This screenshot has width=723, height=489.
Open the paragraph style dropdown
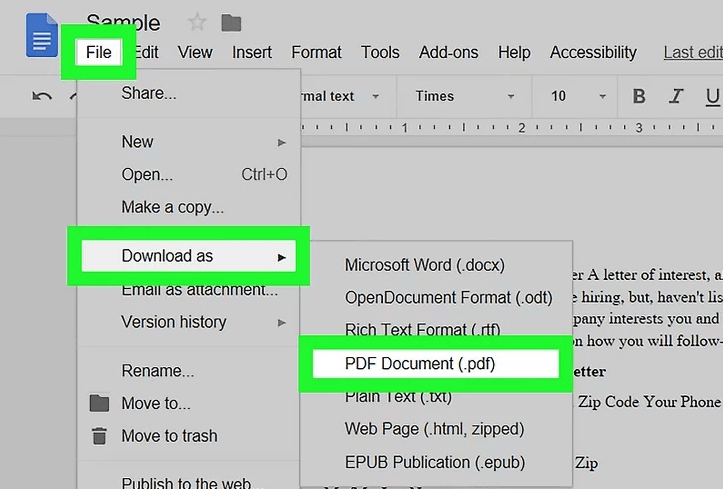(x=335, y=96)
